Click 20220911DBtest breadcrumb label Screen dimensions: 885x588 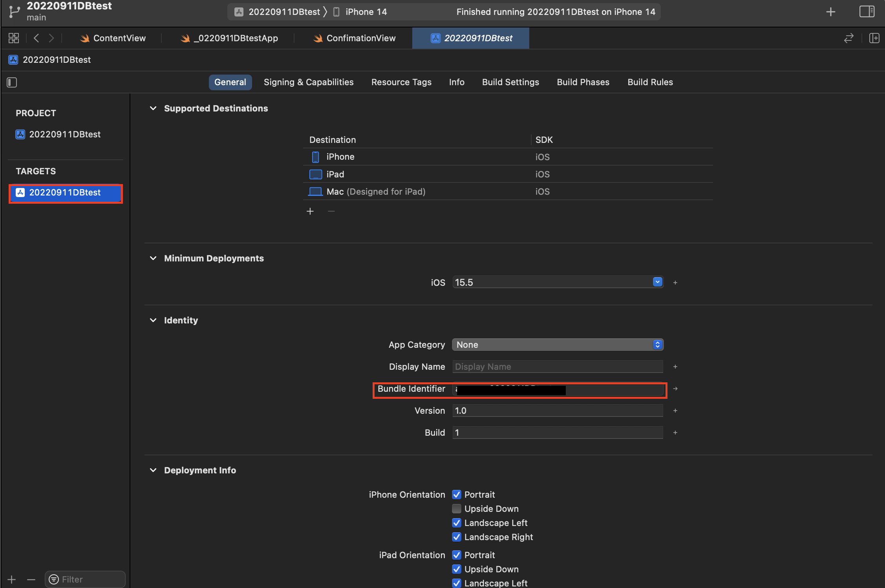coord(57,60)
